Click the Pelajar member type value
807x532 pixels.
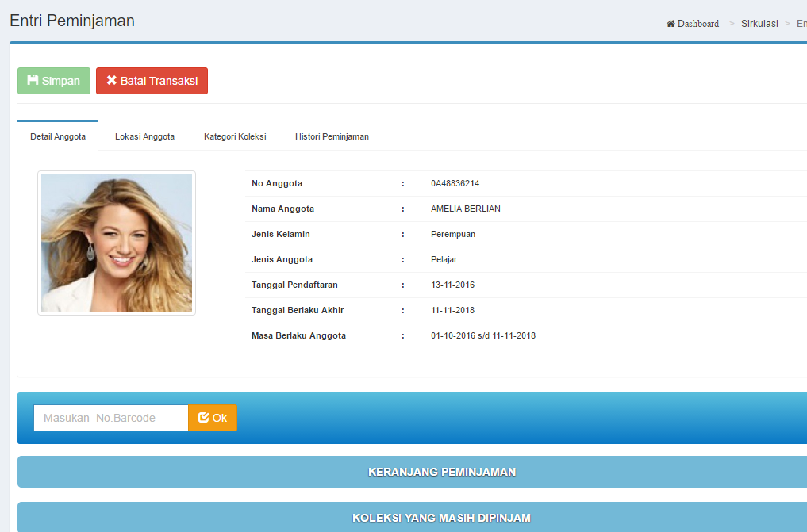click(444, 259)
